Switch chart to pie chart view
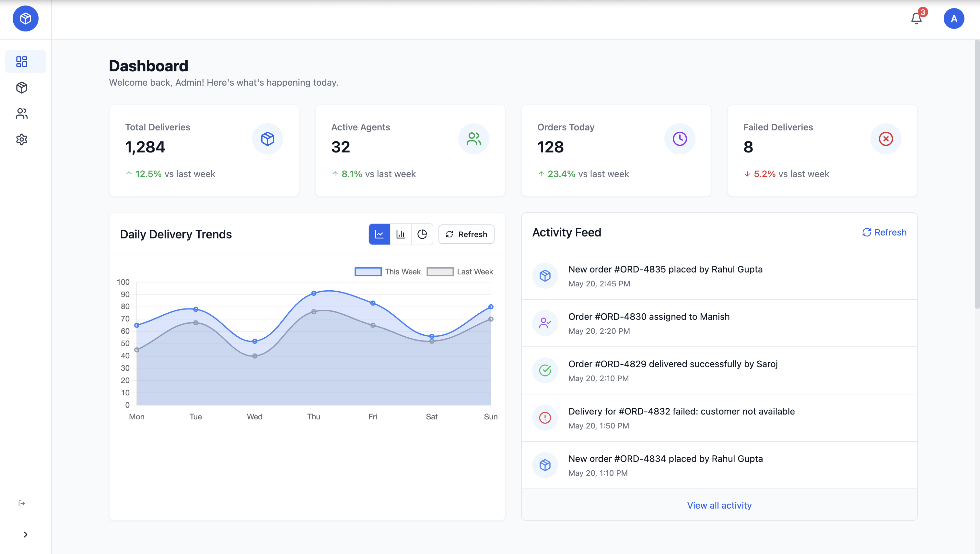Screen dimensions: 980x554 422,234
